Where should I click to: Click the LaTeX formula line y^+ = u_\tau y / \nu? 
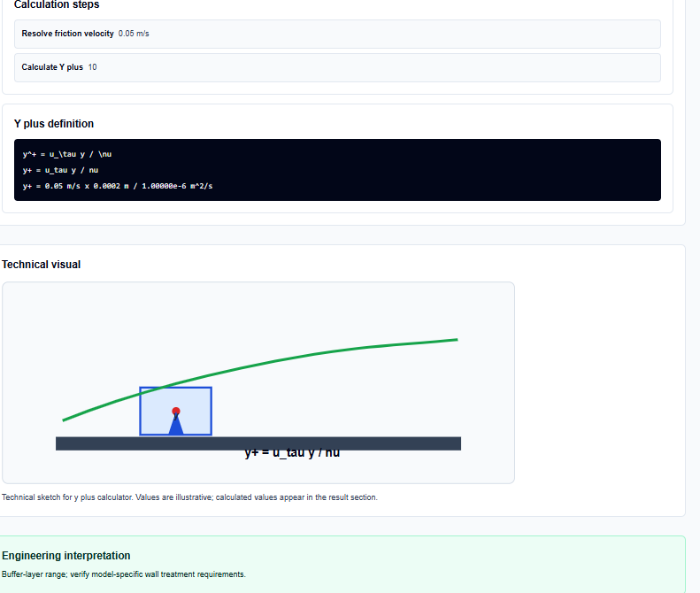(x=67, y=154)
